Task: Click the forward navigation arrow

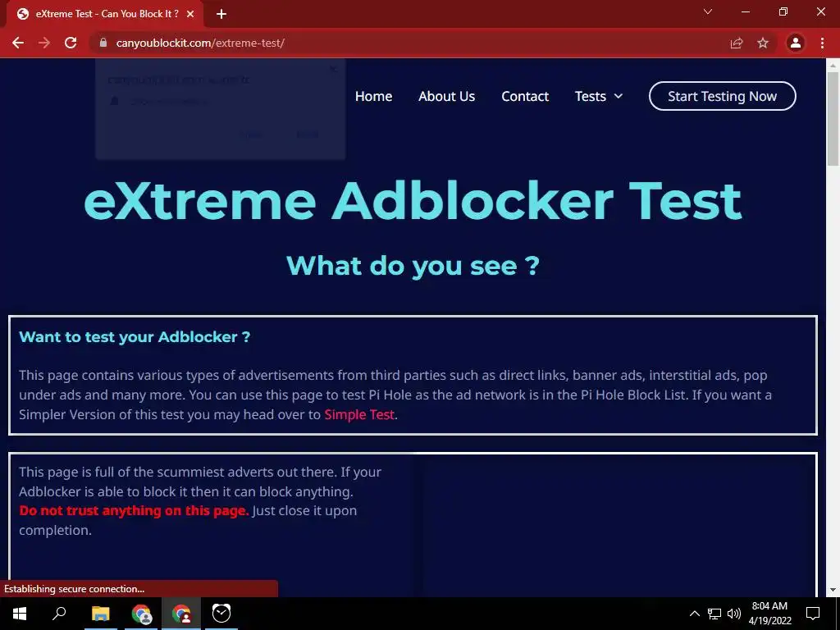Action: 44,43
